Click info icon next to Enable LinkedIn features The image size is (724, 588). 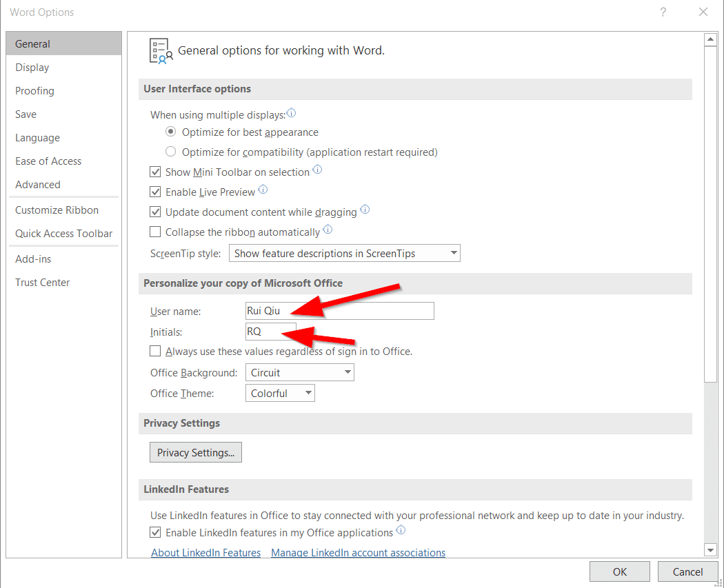coord(401,530)
